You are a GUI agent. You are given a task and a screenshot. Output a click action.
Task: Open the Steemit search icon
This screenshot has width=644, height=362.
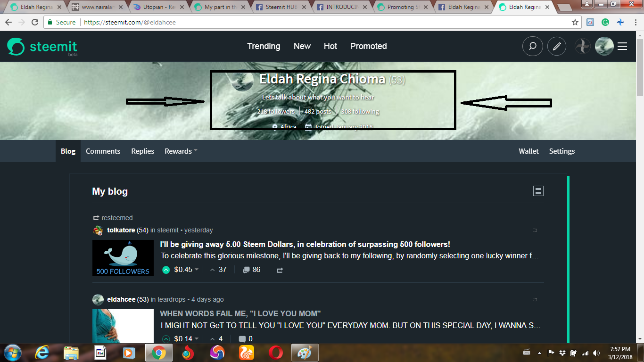pyautogui.click(x=532, y=46)
